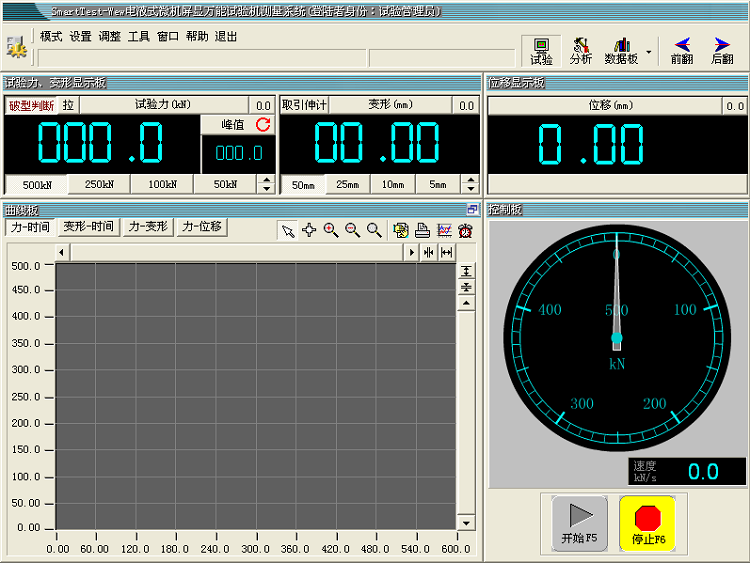
Task: Expand horizontal axis with outward arrows icon
Action: point(446,252)
